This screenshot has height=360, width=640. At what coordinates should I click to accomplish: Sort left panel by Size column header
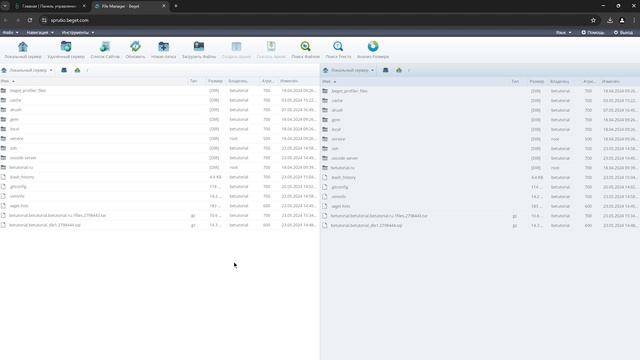[215, 81]
